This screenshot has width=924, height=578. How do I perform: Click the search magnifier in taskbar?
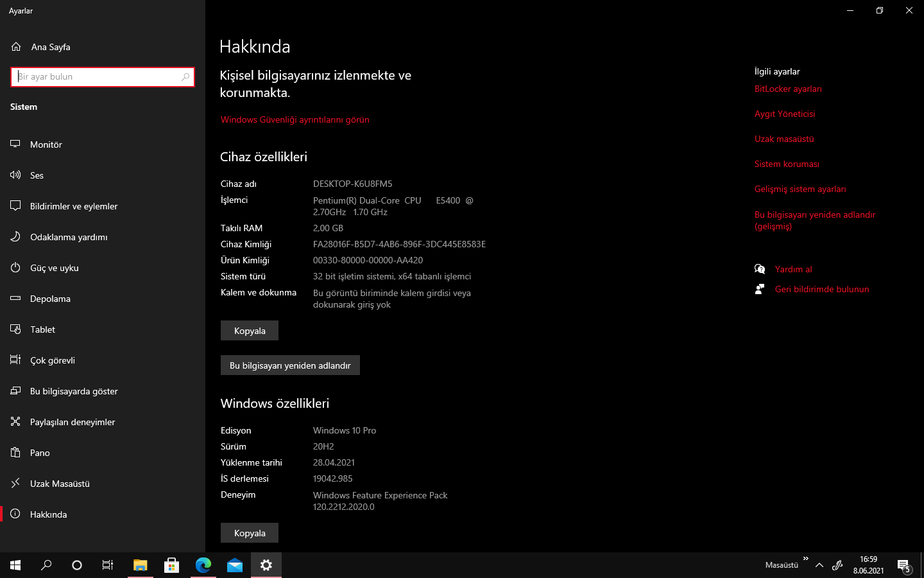(46, 565)
